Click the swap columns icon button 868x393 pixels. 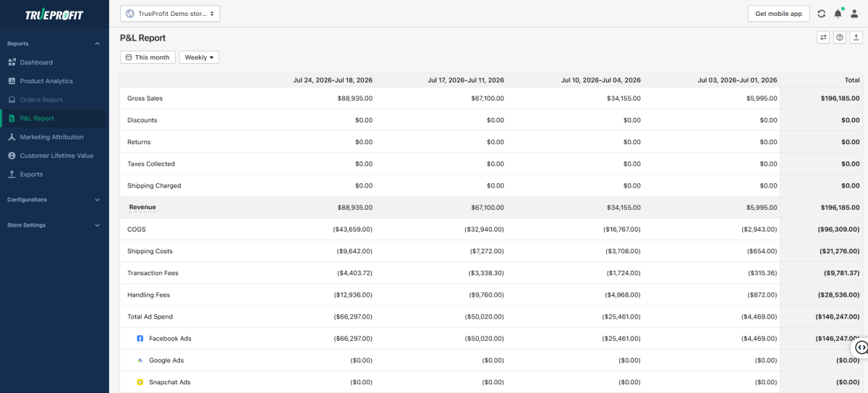click(823, 38)
